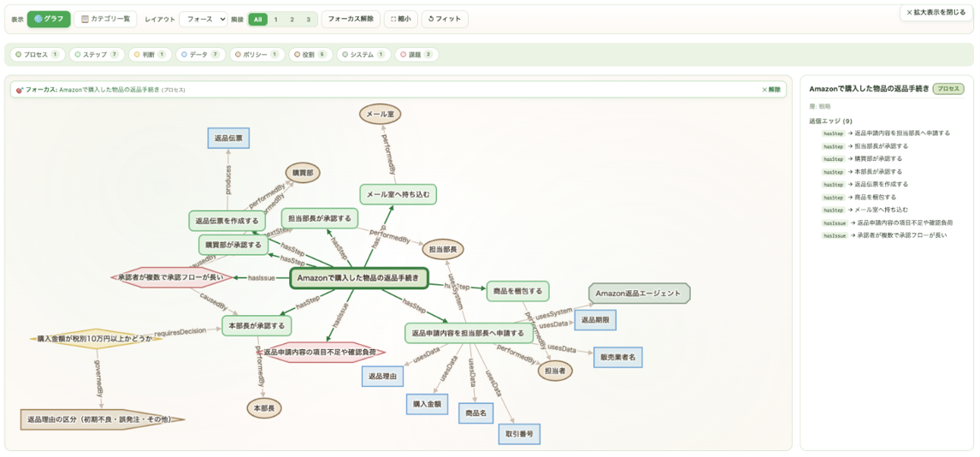Select the 購入金額 data node

coord(427,404)
